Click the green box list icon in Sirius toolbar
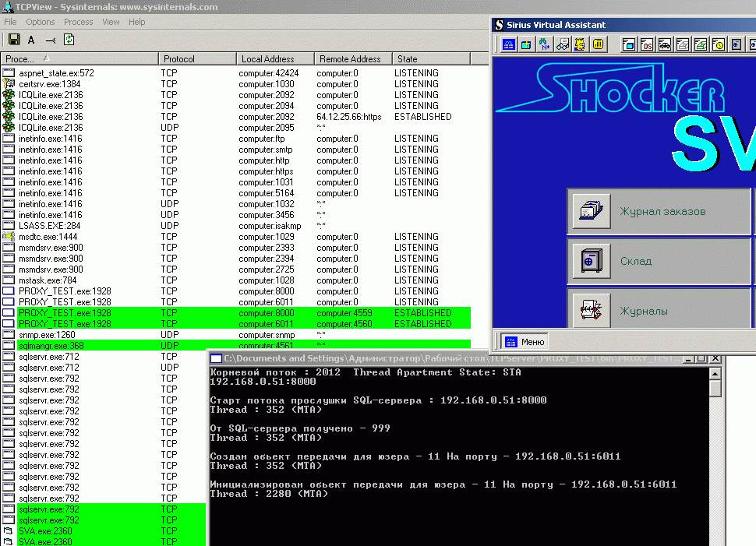The height and width of the screenshot is (546, 756). coord(700,45)
